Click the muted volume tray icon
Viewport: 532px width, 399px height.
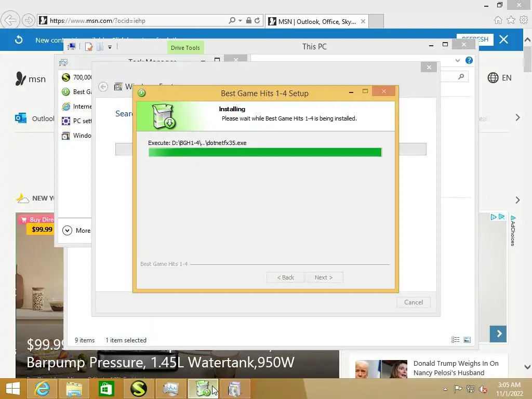(483, 389)
